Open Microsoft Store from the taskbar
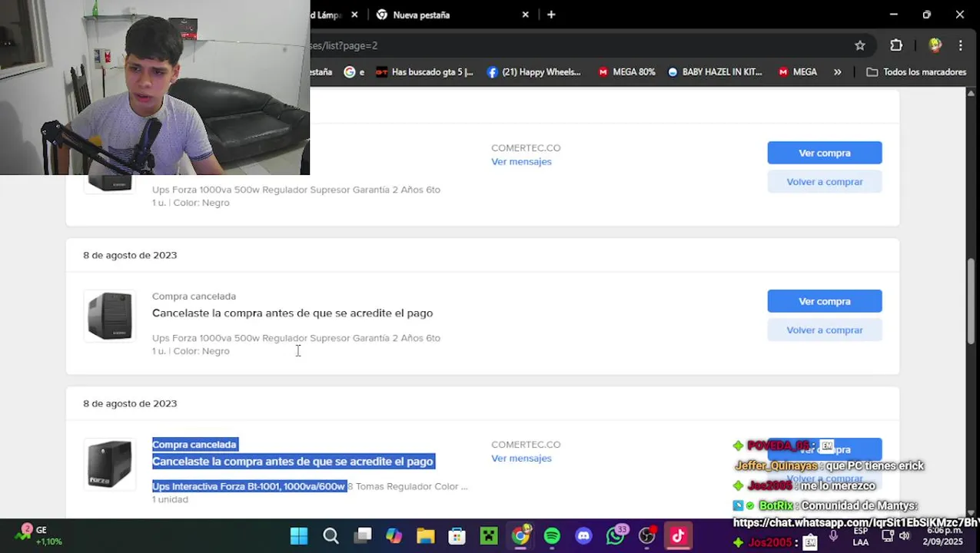Image resolution: width=980 pixels, height=553 pixels. (x=457, y=535)
